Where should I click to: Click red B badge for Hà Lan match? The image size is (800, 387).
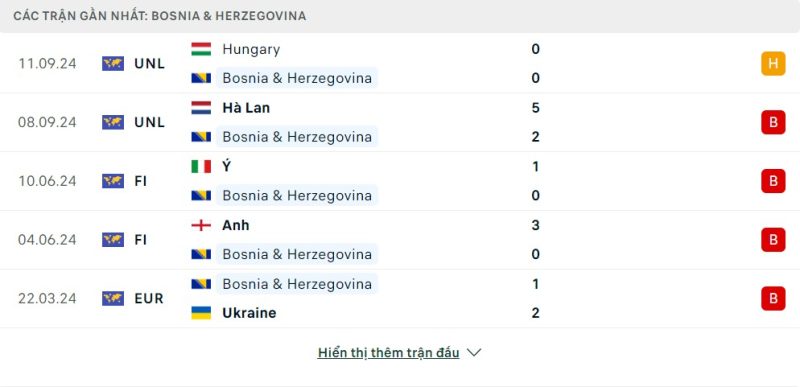coord(773,122)
